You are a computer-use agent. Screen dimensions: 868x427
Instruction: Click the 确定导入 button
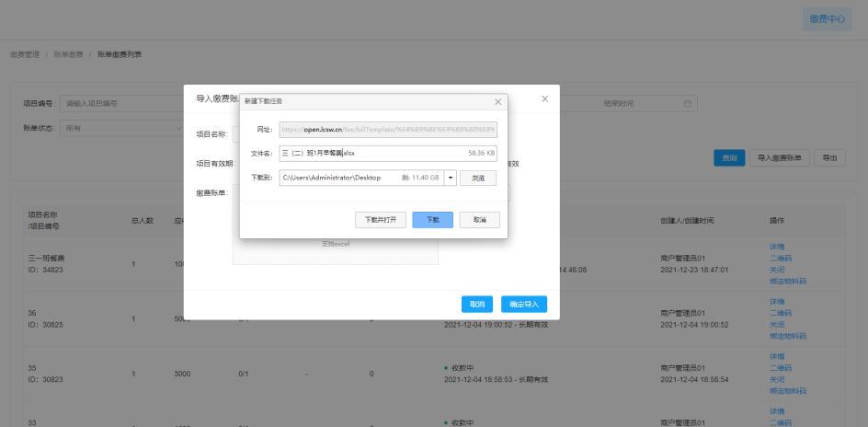[x=524, y=304]
